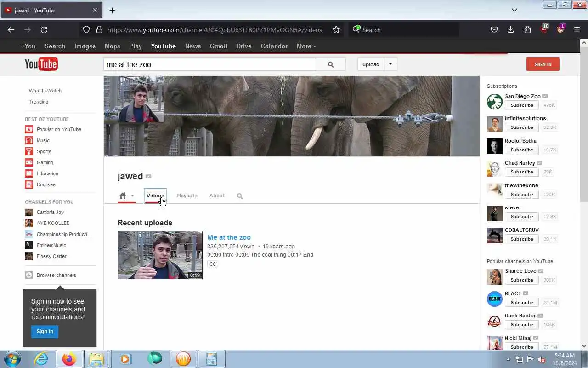This screenshot has height=368, width=588.
Task: Click Popular on YouTube icon
Action: (29, 129)
